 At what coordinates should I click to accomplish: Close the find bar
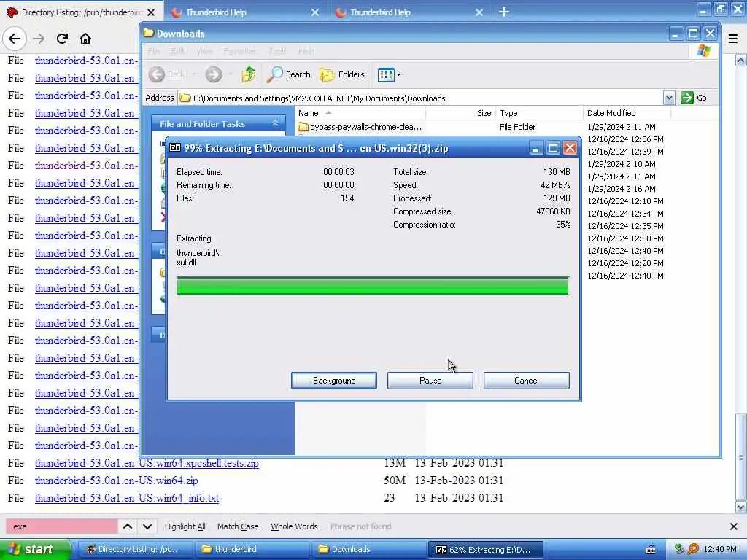(x=734, y=526)
